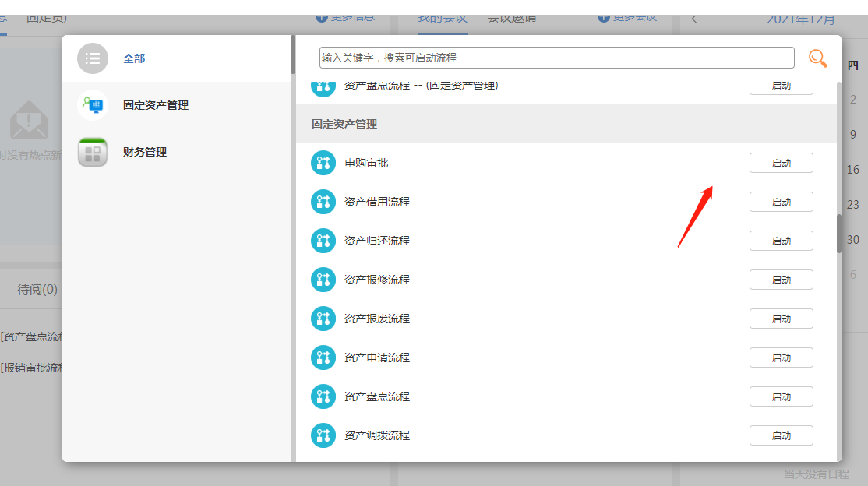This screenshot has height=486, width=868.
Task: Click the 申购审批 workflow icon
Action: [x=323, y=163]
